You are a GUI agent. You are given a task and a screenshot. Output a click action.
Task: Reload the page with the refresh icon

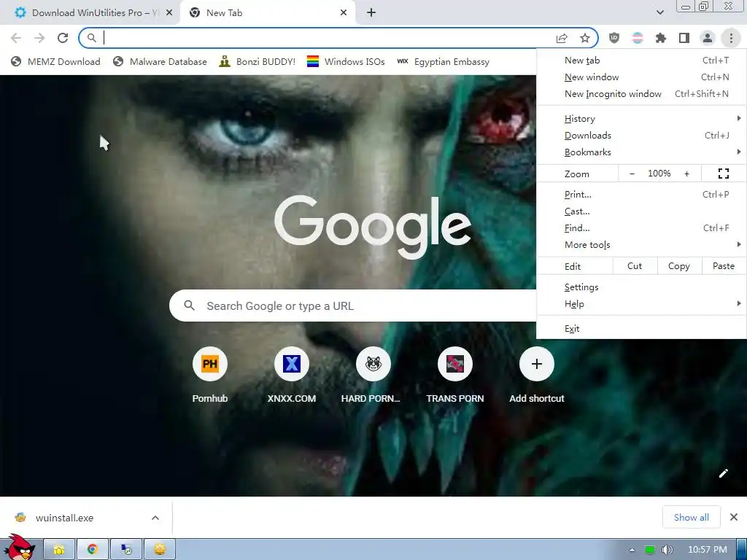(x=63, y=38)
